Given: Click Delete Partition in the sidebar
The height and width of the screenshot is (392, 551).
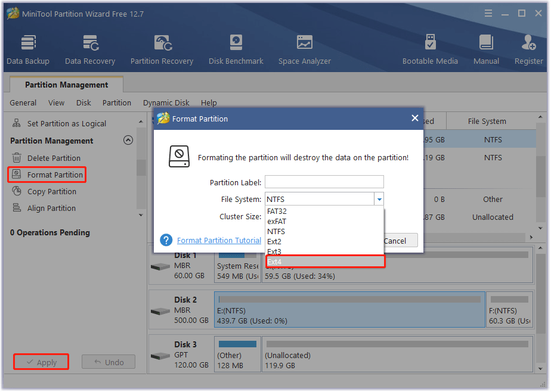Looking at the screenshot, I should (54, 158).
